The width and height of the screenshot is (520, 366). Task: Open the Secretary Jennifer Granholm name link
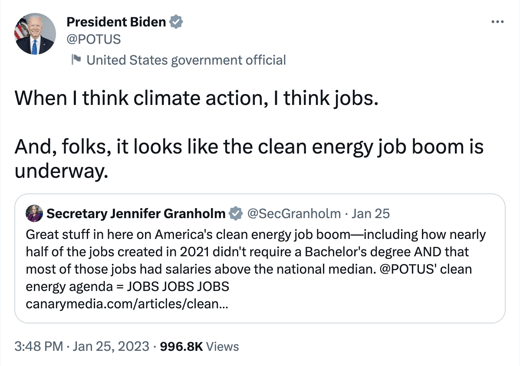(x=136, y=213)
